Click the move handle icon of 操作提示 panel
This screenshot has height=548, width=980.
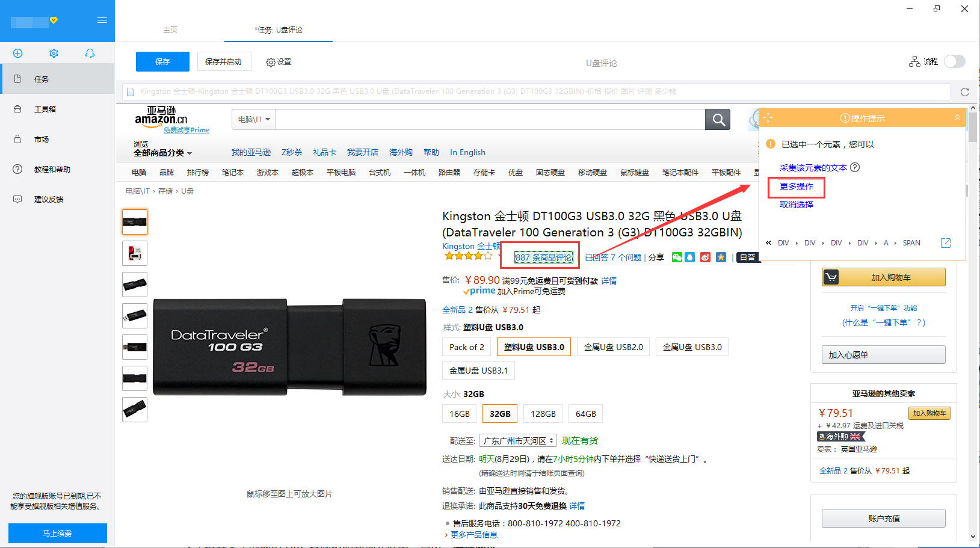[x=768, y=118]
